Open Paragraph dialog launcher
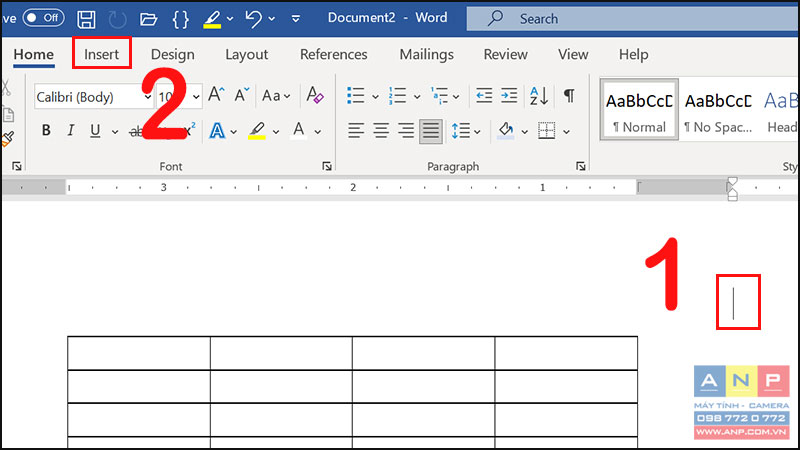This screenshot has width=800, height=450. tap(581, 166)
